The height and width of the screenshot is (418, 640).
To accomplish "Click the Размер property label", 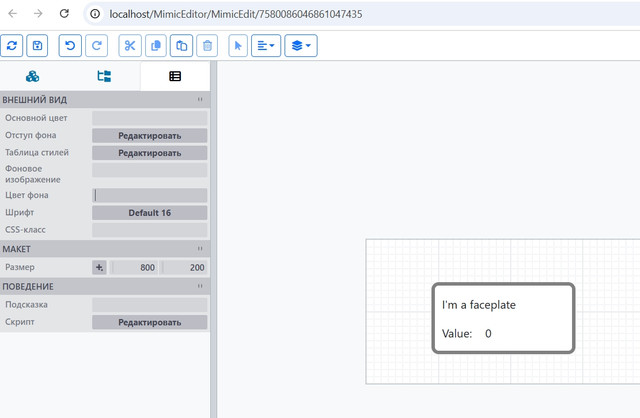I will point(20,267).
